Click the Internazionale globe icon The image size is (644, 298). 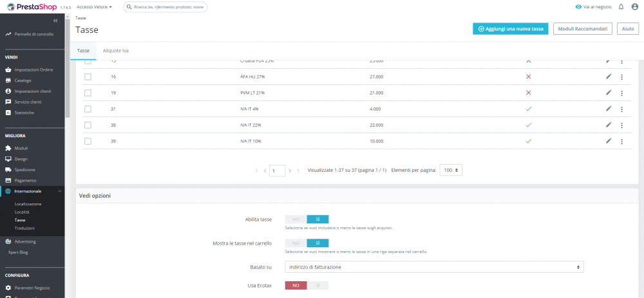[x=8, y=191]
